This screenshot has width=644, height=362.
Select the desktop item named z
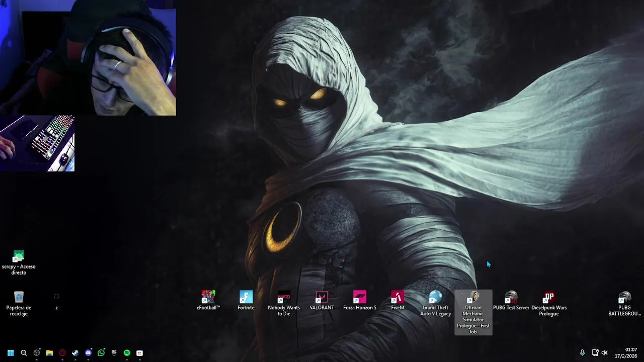[x=56, y=302]
